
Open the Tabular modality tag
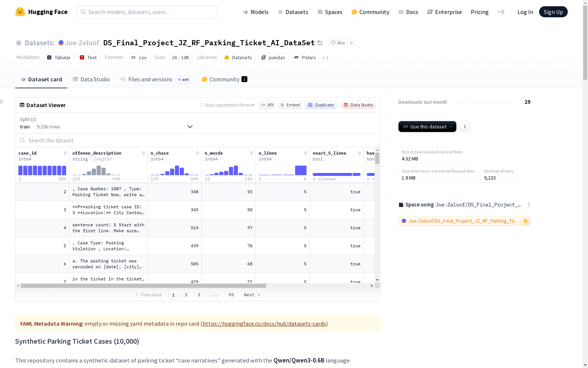point(59,57)
